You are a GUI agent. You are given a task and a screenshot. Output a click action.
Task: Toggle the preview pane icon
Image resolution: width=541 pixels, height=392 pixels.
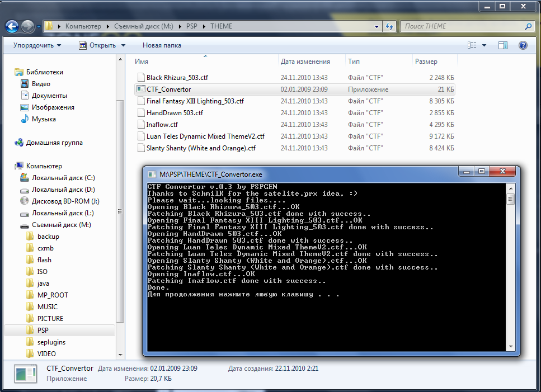tap(503, 45)
